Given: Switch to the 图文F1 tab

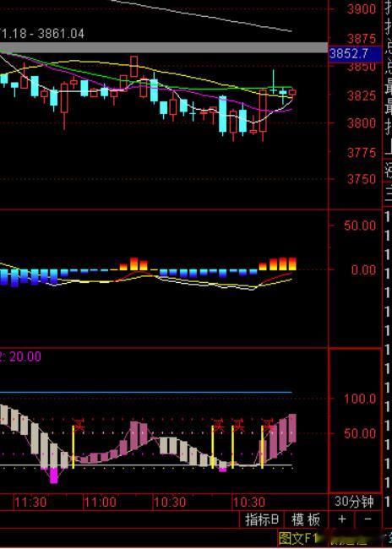Looking at the screenshot, I should tap(297, 537).
